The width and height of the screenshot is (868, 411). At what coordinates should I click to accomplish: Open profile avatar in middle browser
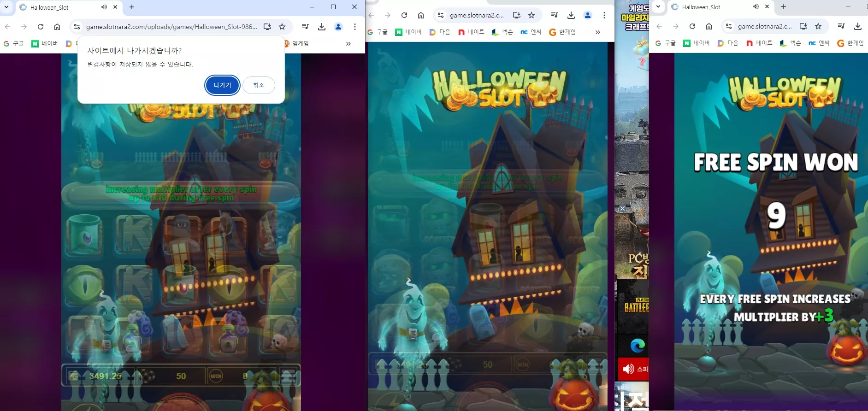coord(588,15)
